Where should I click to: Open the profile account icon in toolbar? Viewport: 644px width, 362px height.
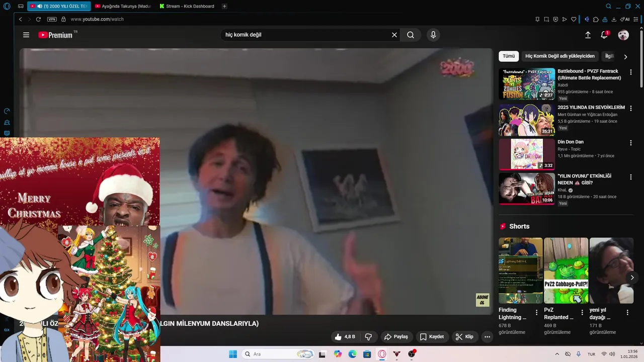[605, 19]
